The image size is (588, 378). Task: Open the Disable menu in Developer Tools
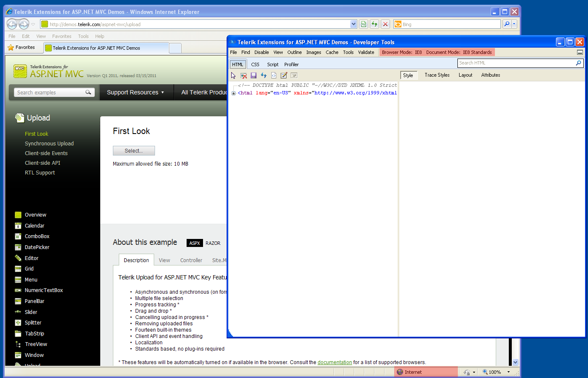[x=262, y=52]
